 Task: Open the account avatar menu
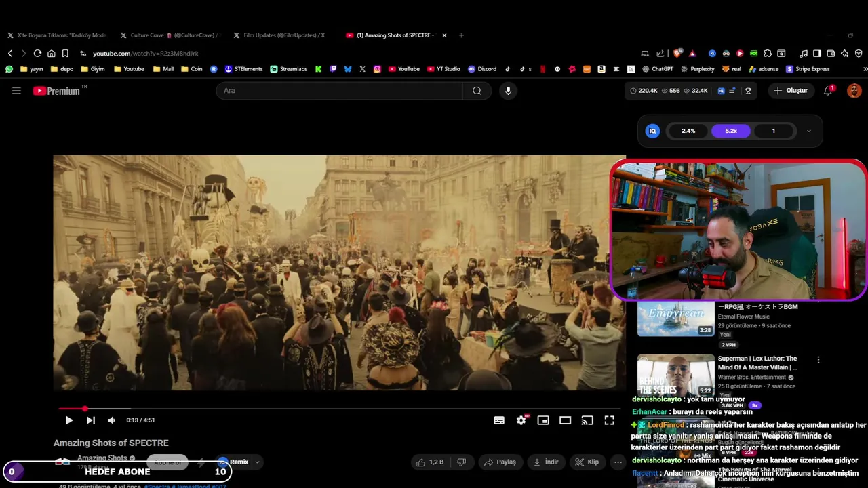click(854, 90)
